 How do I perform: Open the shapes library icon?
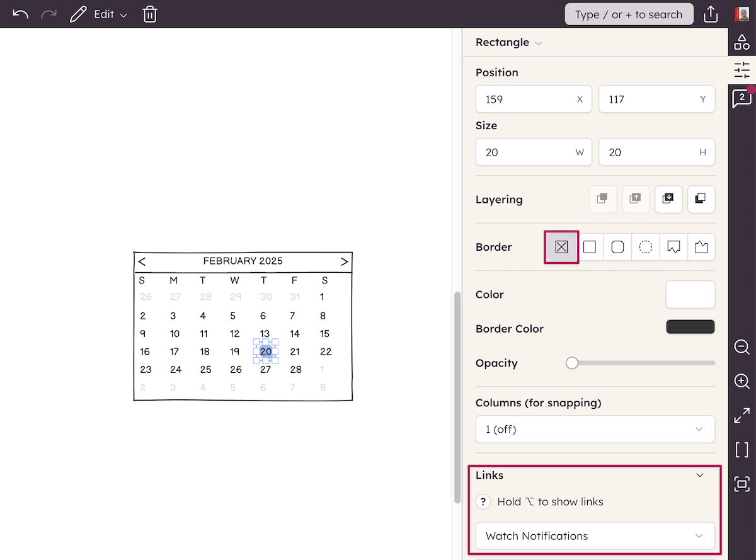pyautogui.click(x=742, y=42)
